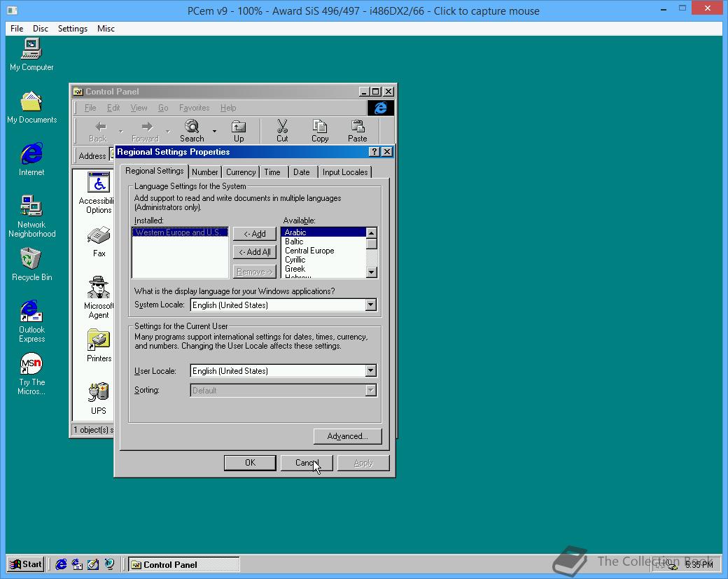The height and width of the screenshot is (579, 728).
Task: Open Outlook Express from the desktop
Action: [x=31, y=311]
